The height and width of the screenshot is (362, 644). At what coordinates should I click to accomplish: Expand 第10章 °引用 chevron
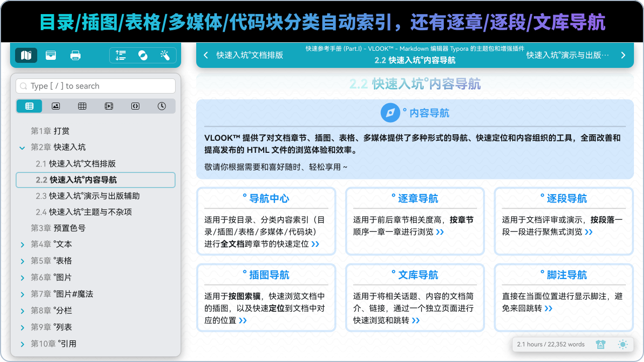click(x=22, y=344)
